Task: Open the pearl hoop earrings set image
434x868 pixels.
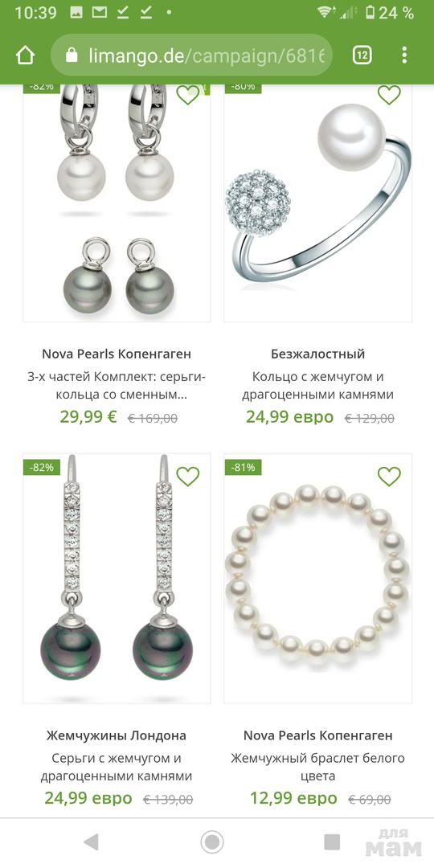Action: click(x=117, y=203)
